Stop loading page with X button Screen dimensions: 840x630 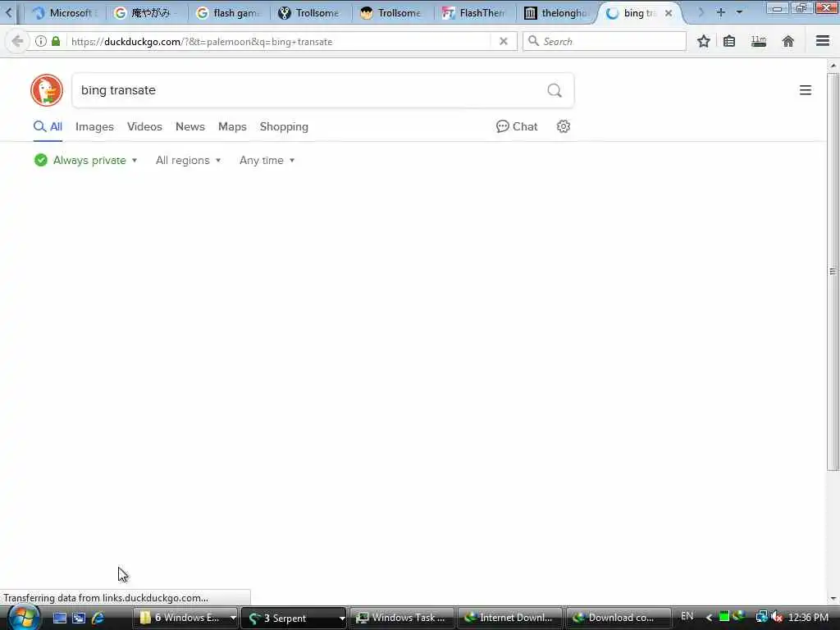coord(503,41)
